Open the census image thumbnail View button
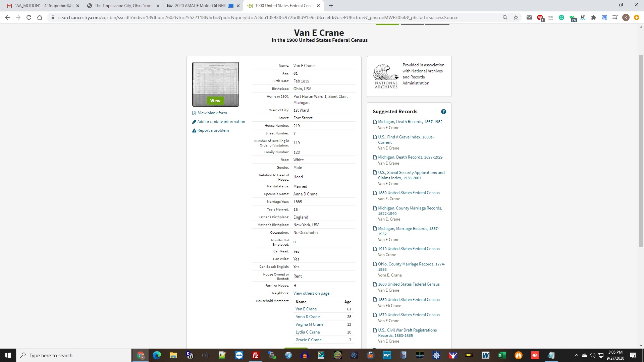This screenshot has width=644, height=362. (215, 101)
